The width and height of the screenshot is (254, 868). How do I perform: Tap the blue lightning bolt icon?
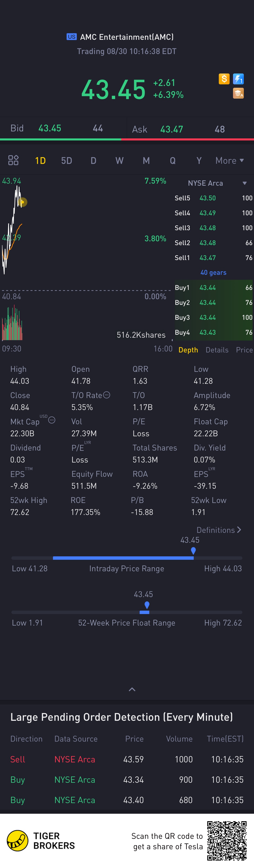pyautogui.click(x=238, y=79)
